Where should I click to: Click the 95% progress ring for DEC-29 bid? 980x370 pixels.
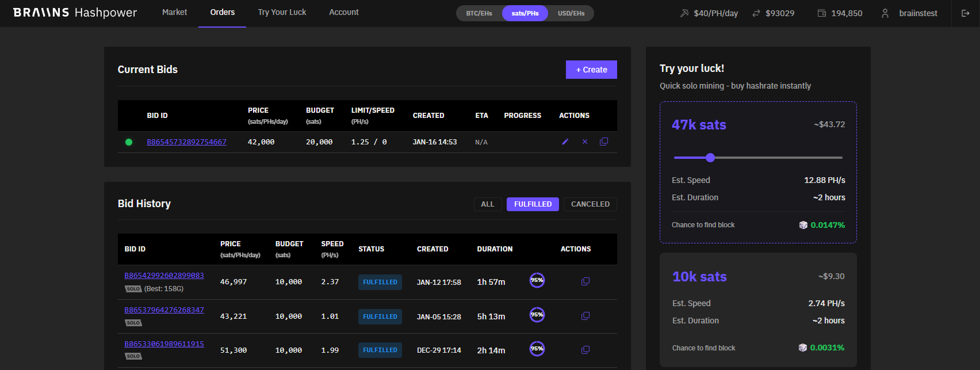(537, 349)
